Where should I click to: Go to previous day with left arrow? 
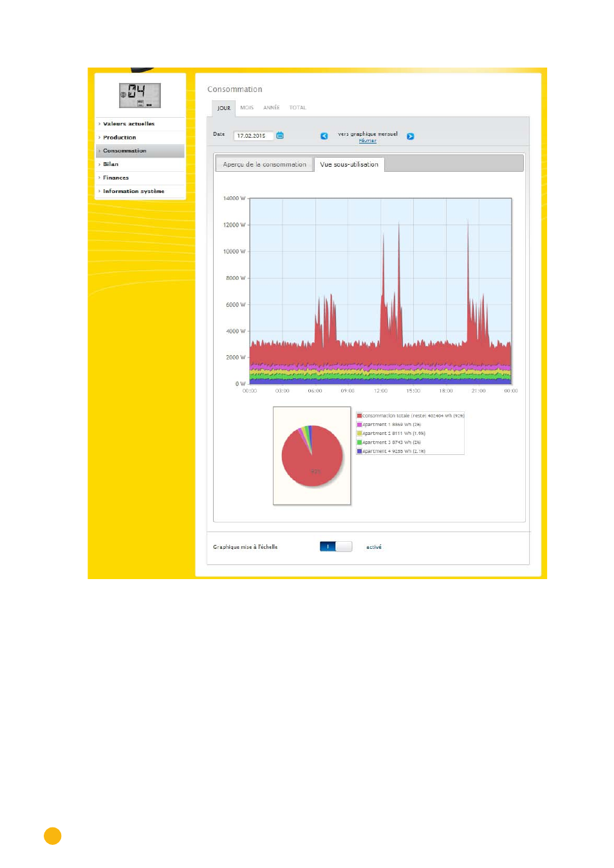point(324,136)
